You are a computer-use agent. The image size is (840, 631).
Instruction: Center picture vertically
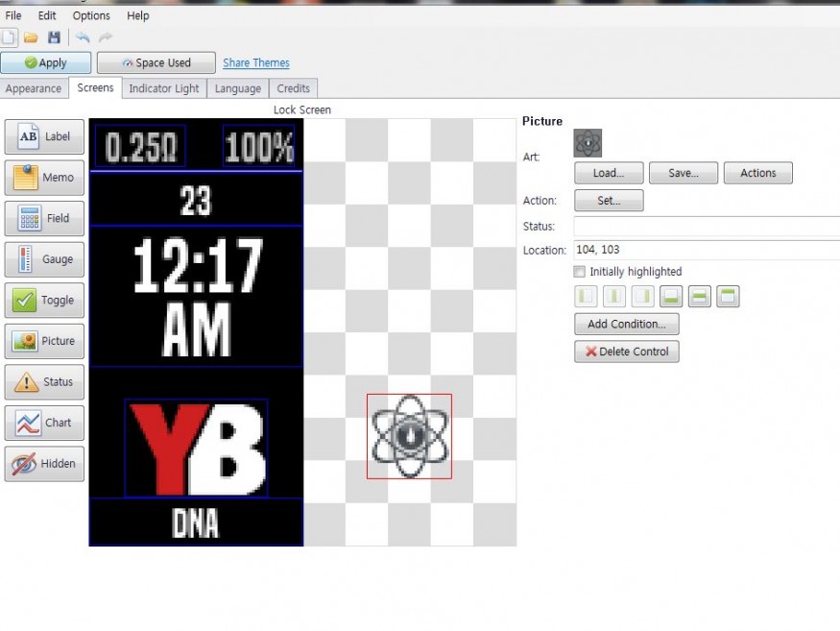coord(700,296)
